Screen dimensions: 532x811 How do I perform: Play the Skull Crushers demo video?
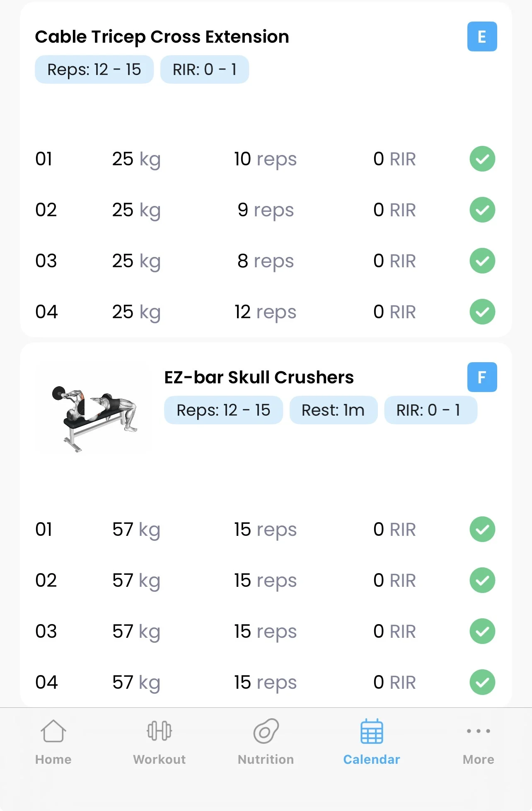tap(94, 409)
